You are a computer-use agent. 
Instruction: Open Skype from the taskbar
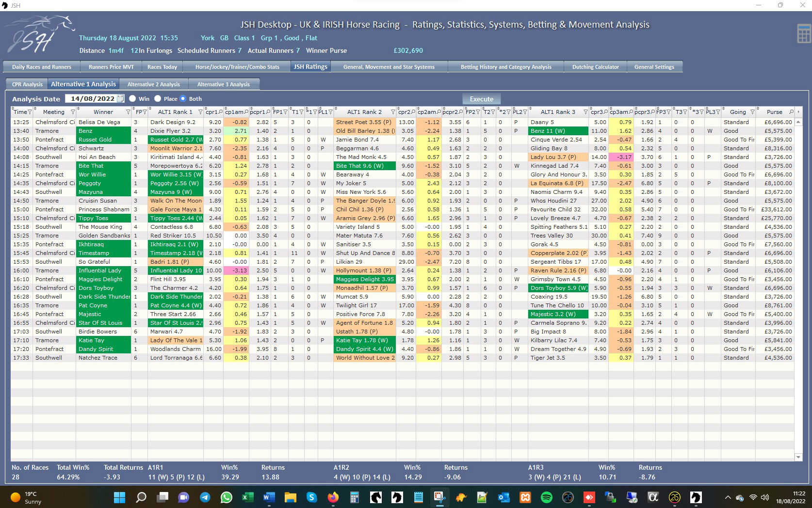[311, 497]
